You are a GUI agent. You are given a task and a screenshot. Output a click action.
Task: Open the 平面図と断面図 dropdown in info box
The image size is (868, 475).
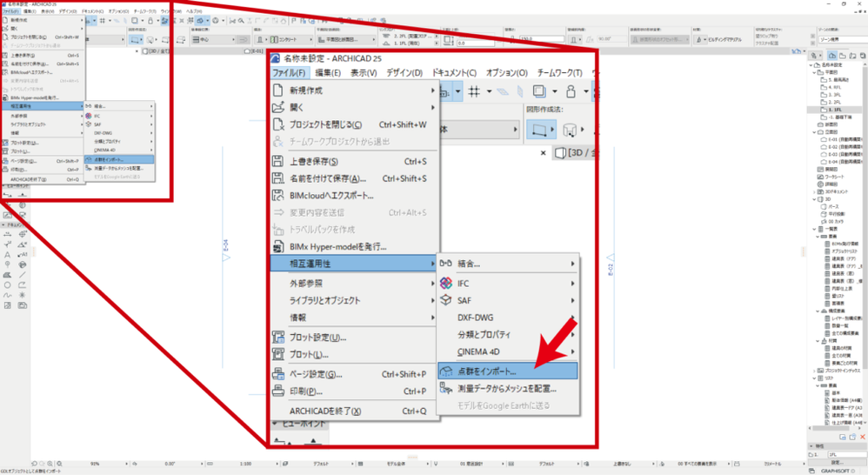pos(346,40)
